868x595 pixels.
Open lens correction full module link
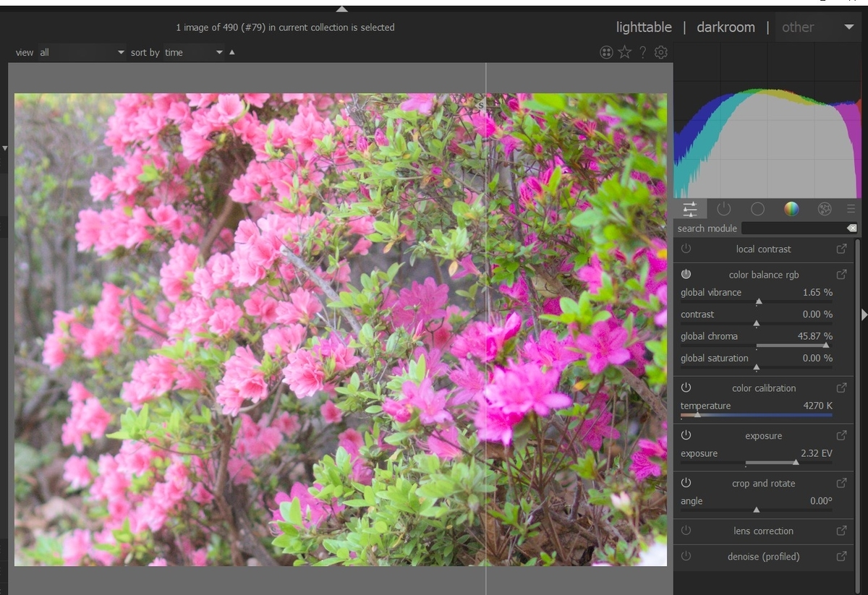(x=841, y=531)
